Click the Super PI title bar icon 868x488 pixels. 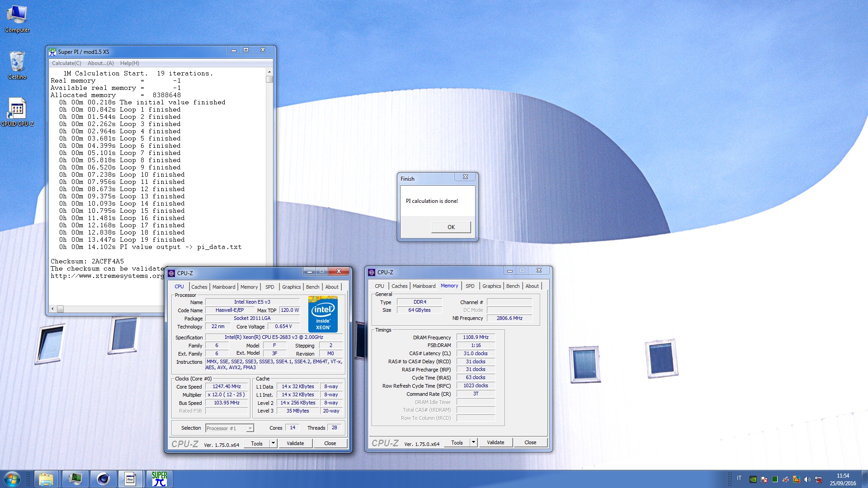coord(52,52)
